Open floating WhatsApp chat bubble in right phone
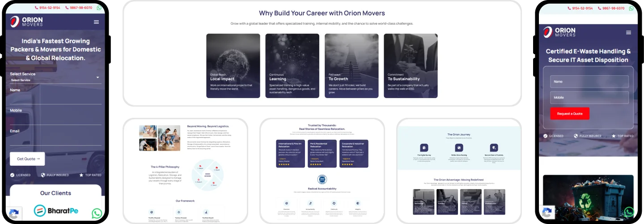Viewport: 644px width, 224px height. tap(629, 211)
